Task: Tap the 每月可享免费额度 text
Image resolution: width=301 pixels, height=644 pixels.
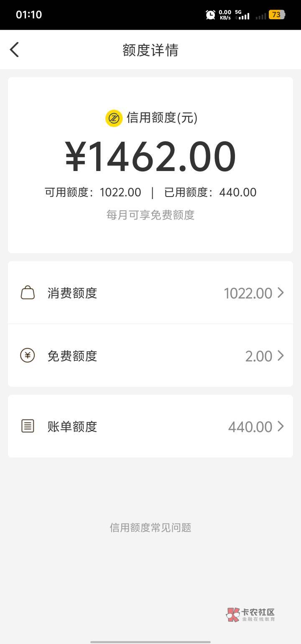Action: [150, 215]
